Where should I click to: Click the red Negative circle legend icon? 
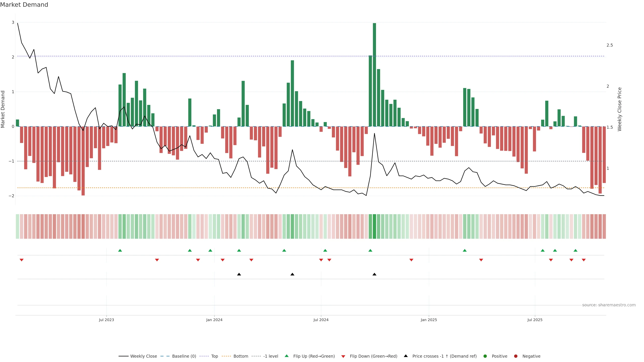(516, 356)
